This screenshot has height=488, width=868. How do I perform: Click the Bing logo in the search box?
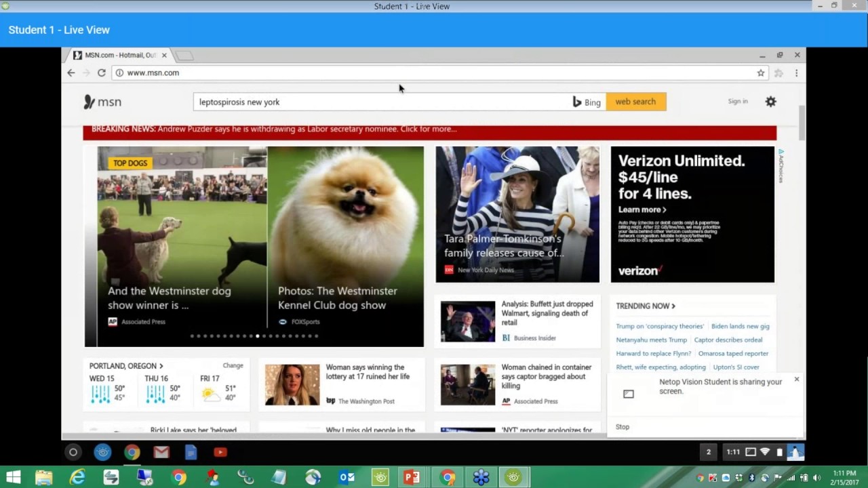(x=587, y=102)
